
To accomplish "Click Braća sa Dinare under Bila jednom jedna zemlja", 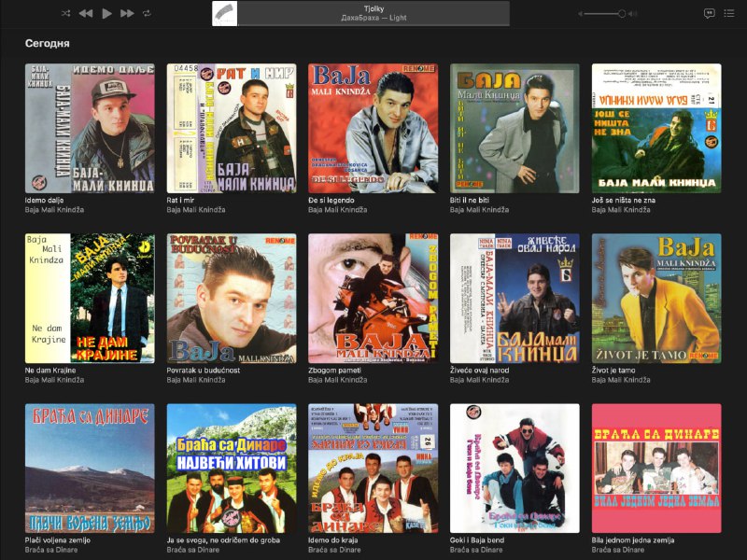I will [x=618, y=550].
